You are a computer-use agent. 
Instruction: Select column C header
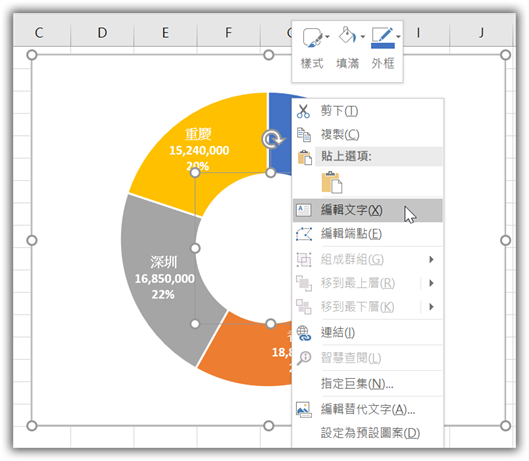[39, 33]
